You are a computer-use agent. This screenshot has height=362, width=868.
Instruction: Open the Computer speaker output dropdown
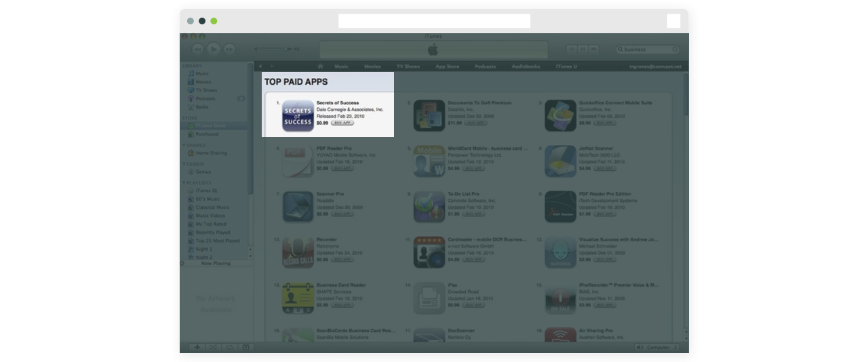coord(657,347)
